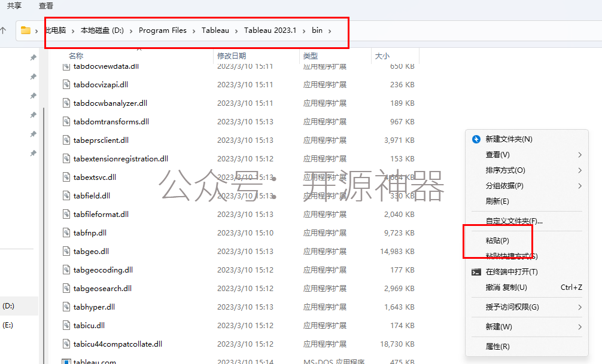Click the terminal icon in context menu
This screenshot has width=602, height=364.
point(476,272)
